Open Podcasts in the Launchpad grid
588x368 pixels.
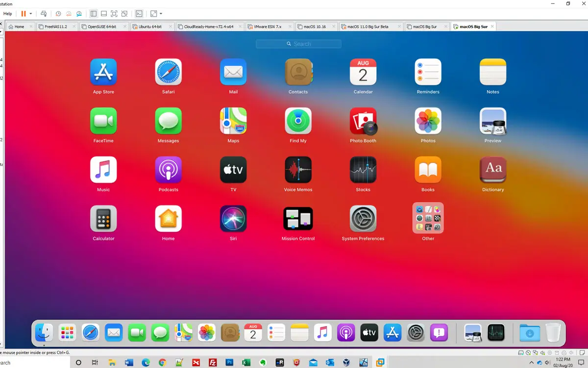168,170
